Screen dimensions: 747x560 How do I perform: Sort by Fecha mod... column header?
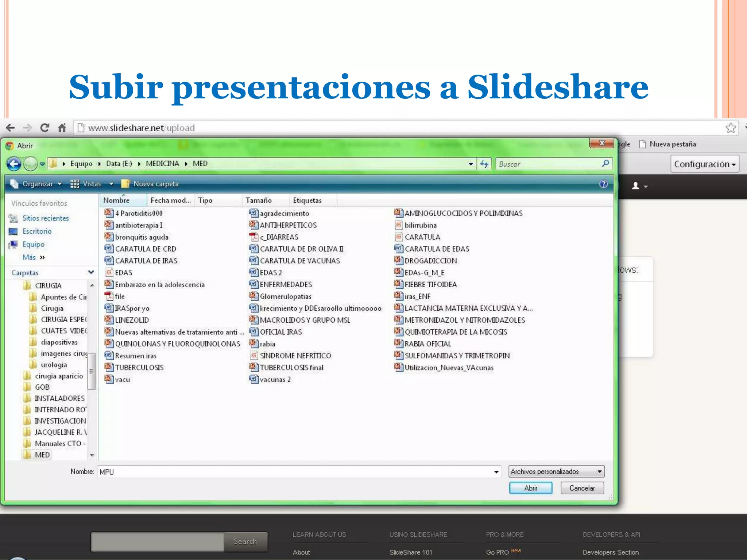coord(170,200)
